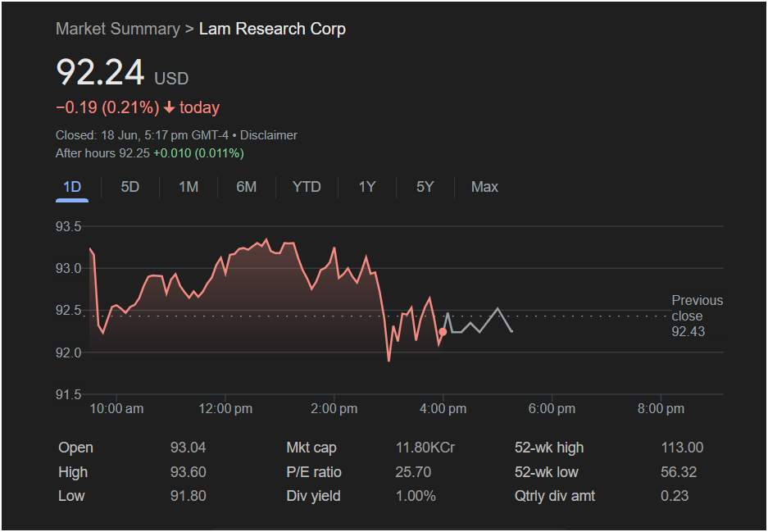Click the after hours 92.25 value
768x532 pixels.
pos(134,153)
